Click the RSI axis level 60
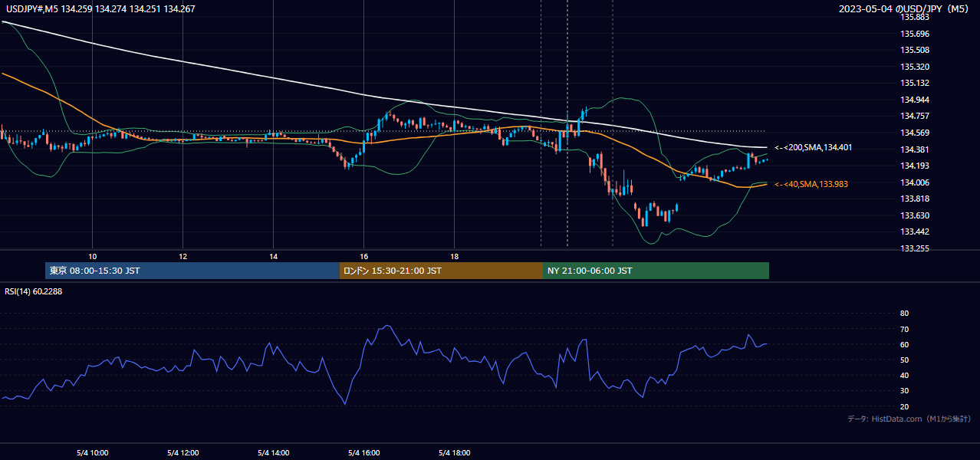The width and height of the screenshot is (980, 460). (x=904, y=344)
